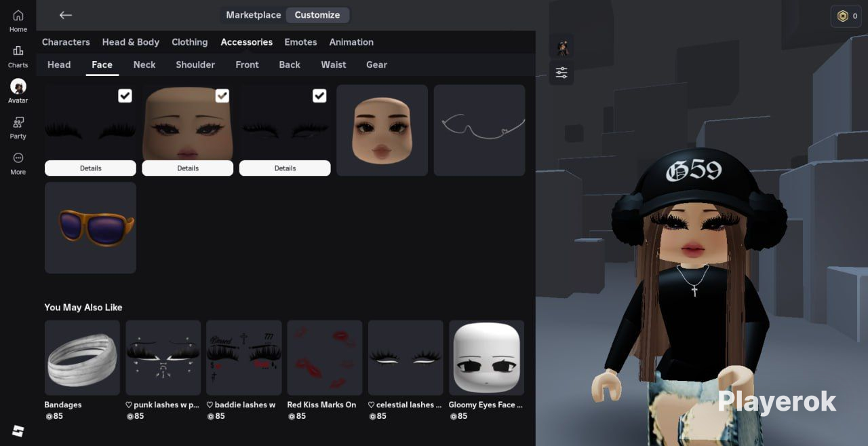Switch to Back accessories subtab
868x446 pixels.
click(x=290, y=64)
